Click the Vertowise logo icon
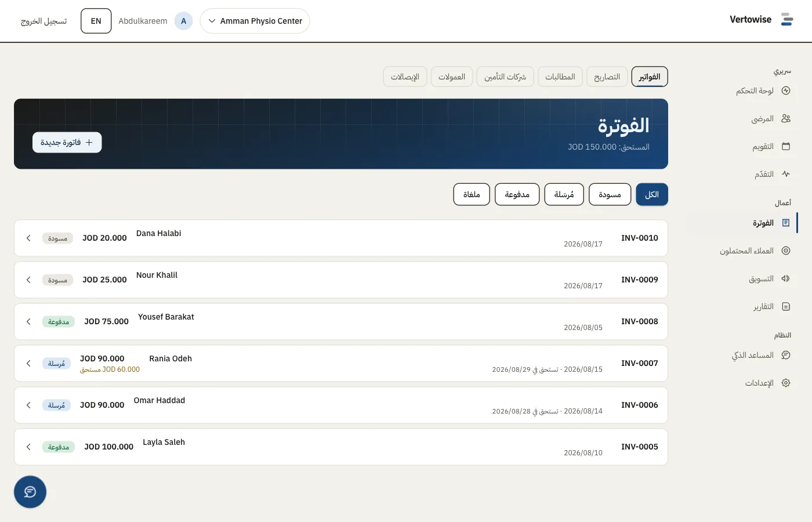The image size is (812, 522). [787, 20]
